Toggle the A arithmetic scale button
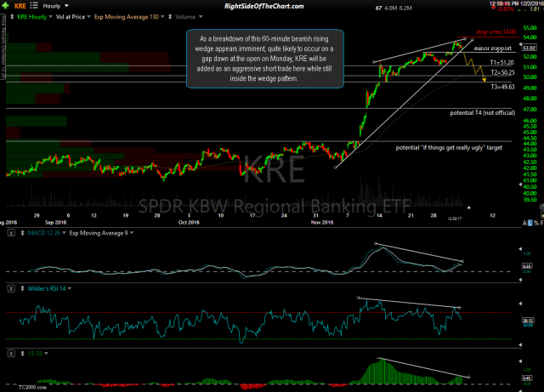Screen dimensions: 544x392 click(x=524, y=223)
